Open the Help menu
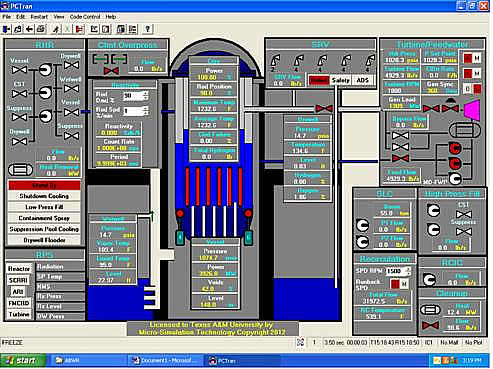Screen dimensions: 493x369 111,17
